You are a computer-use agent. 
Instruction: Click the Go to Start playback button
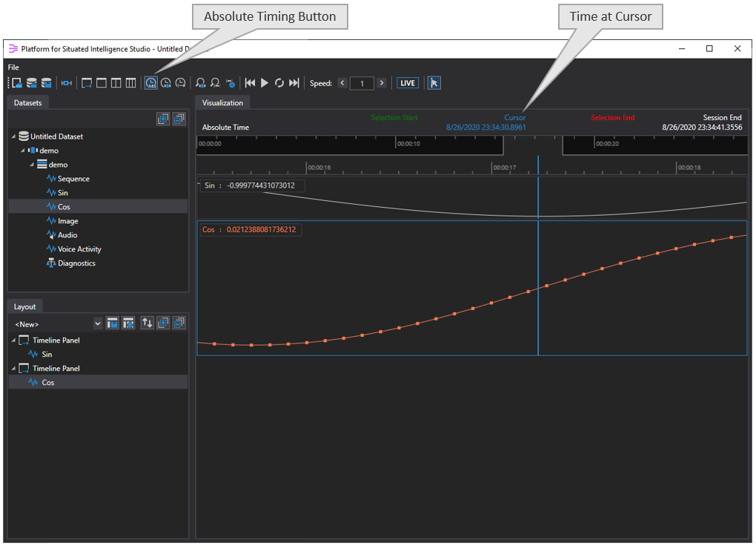tap(250, 82)
